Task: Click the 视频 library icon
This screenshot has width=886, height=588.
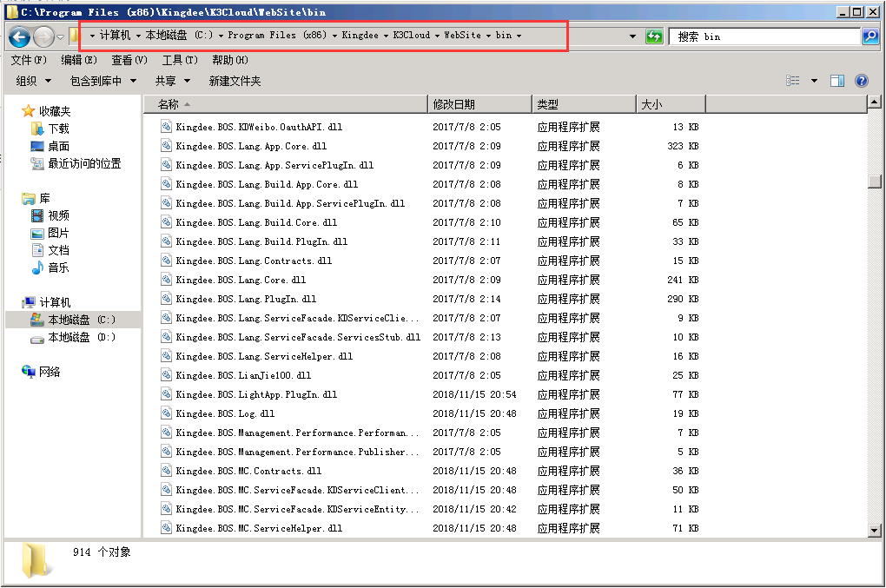Action: [36, 215]
